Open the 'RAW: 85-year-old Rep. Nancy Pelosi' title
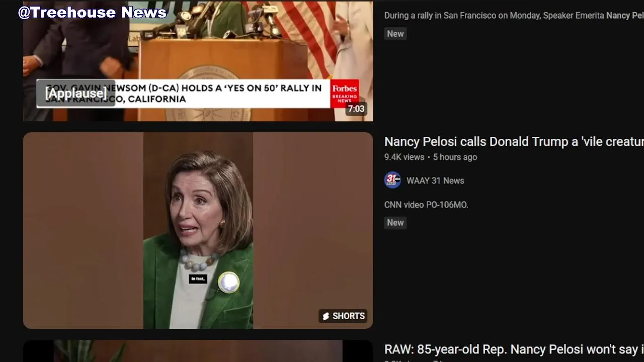The height and width of the screenshot is (362, 644). click(x=514, y=349)
